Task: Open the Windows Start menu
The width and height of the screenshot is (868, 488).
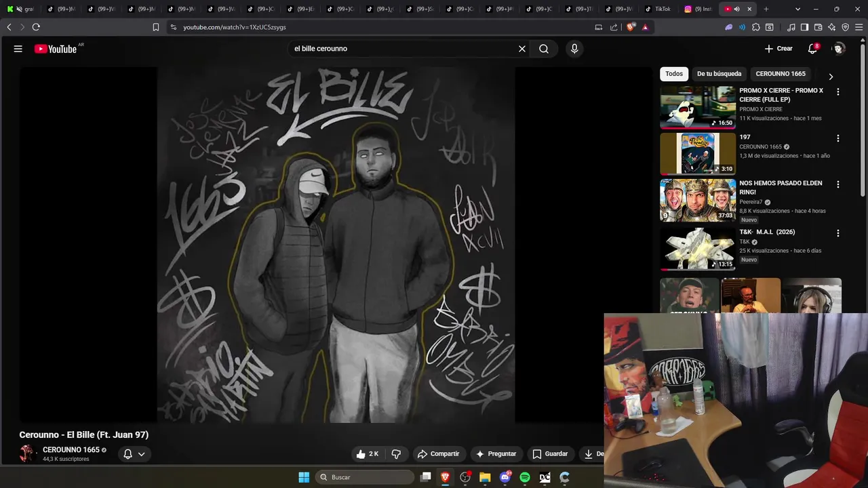Action: click(304, 477)
